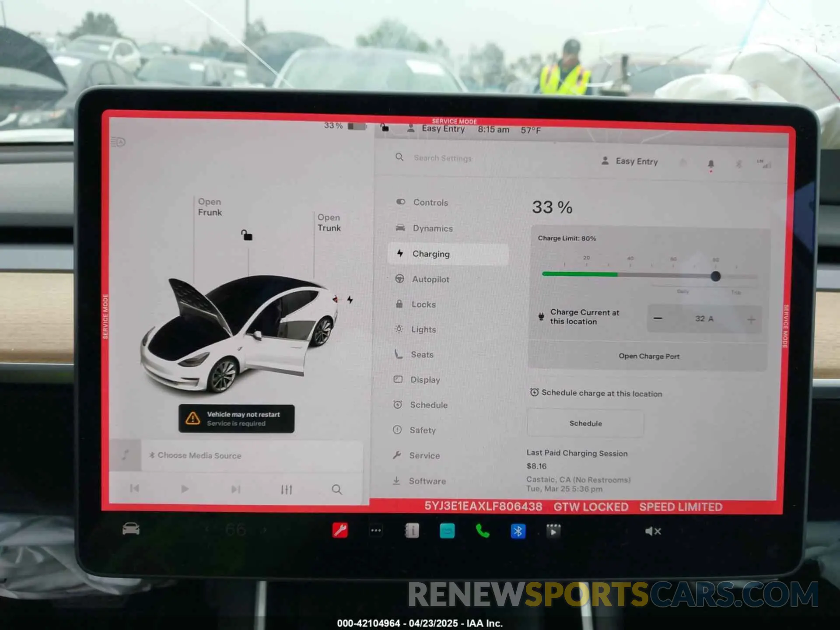Increase charge current with plus button
This screenshot has width=840, height=630.
click(x=751, y=320)
